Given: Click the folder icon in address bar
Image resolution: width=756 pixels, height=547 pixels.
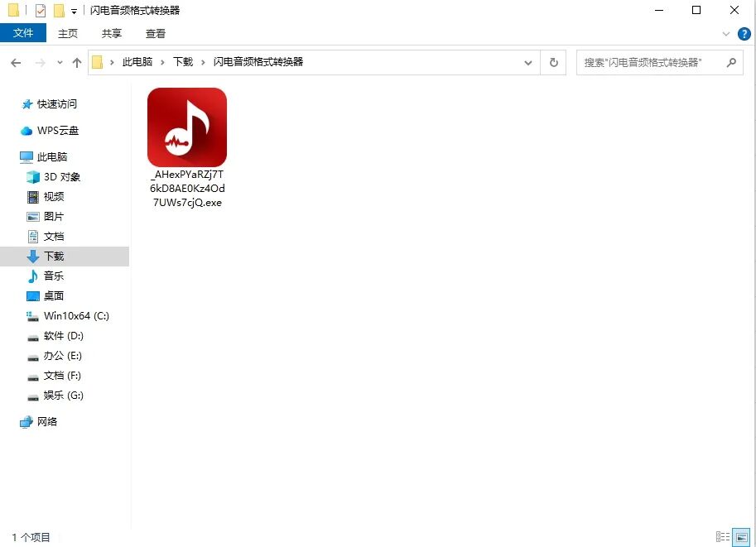Looking at the screenshot, I should pos(97,62).
